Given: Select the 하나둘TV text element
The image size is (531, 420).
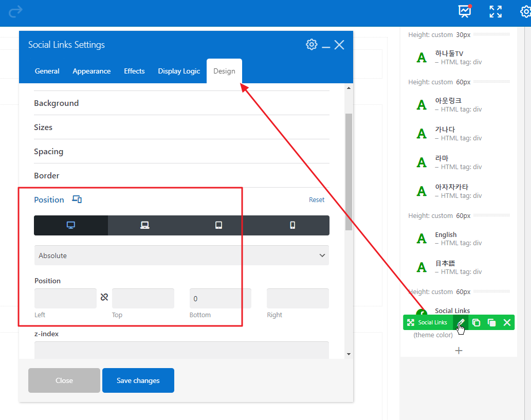Looking at the screenshot, I should pyautogui.click(x=449, y=53).
